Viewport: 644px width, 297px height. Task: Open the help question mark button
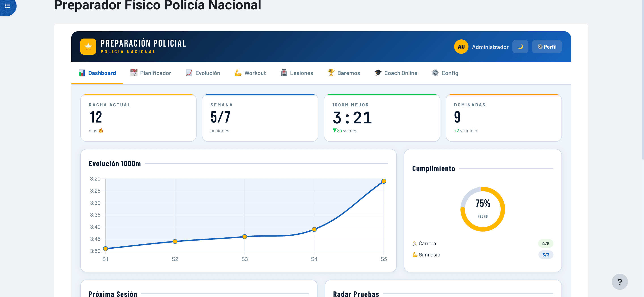click(x=619, y=282)
